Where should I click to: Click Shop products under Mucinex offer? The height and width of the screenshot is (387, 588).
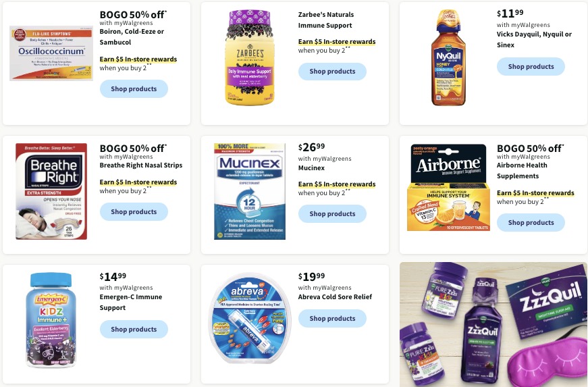click(332, 213)
